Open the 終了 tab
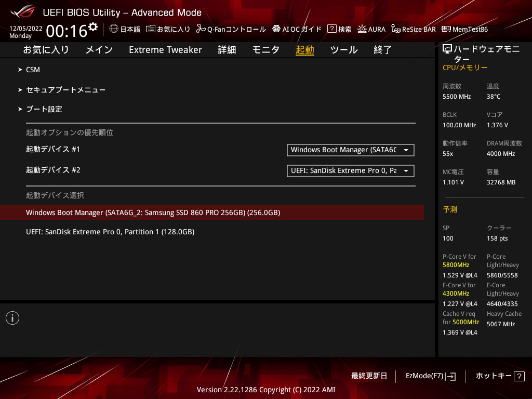Image resolution: width=532 pixels, height=399 pixels. (383, 50)
